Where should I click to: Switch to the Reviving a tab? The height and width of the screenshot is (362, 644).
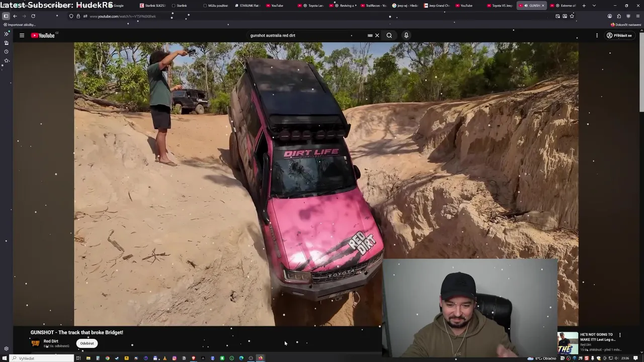pyautogui.click(x=344, y=6)
